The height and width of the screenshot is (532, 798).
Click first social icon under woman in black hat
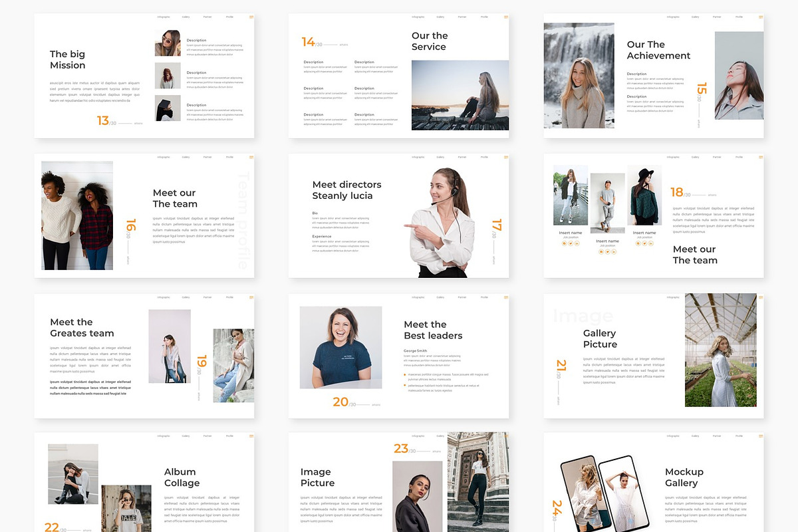[638, 243]
